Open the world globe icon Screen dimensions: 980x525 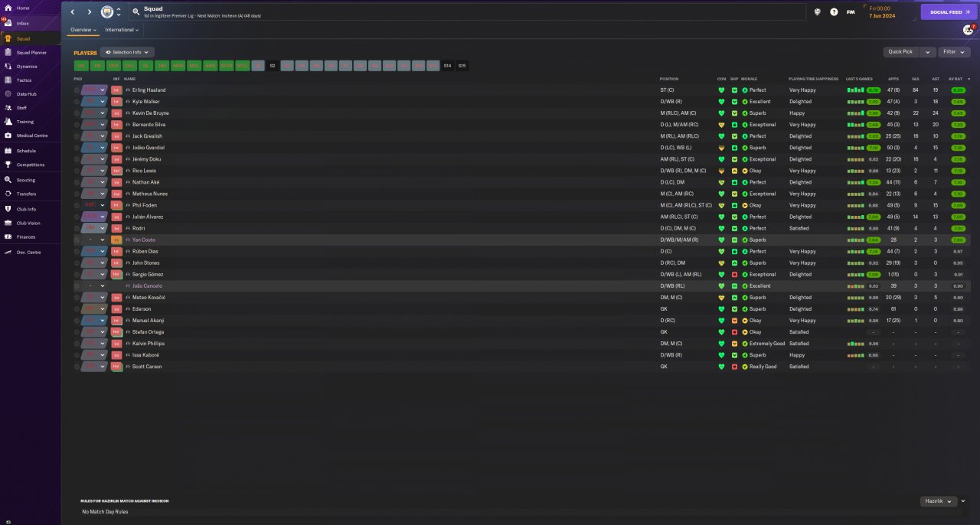tap(818, 12)
